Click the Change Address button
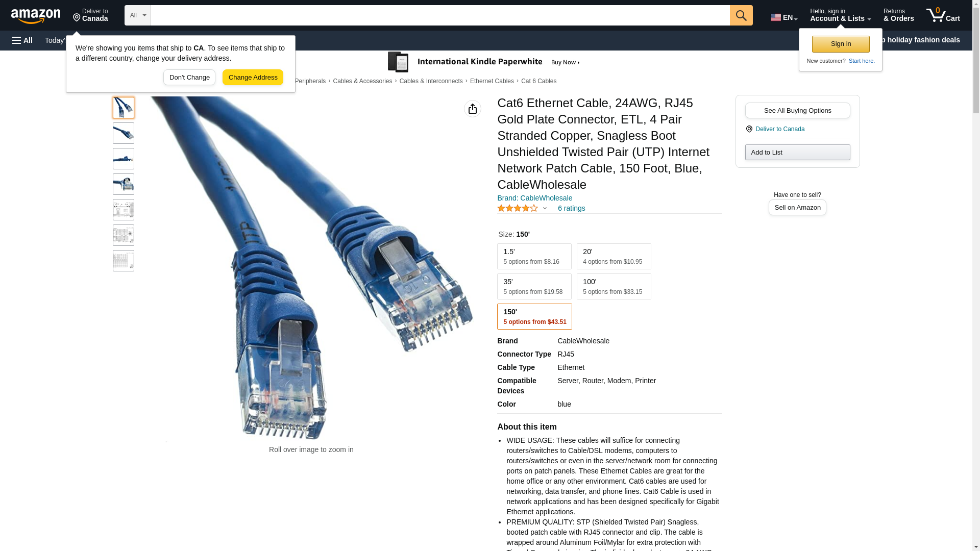Viewport: 980px width, 551px height. [253, 78]
